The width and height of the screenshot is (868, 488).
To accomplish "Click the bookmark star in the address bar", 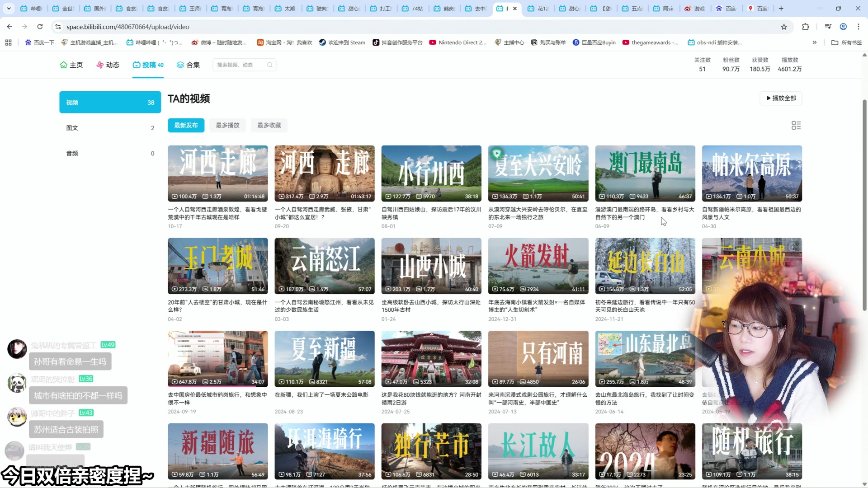I will [783, 27].
